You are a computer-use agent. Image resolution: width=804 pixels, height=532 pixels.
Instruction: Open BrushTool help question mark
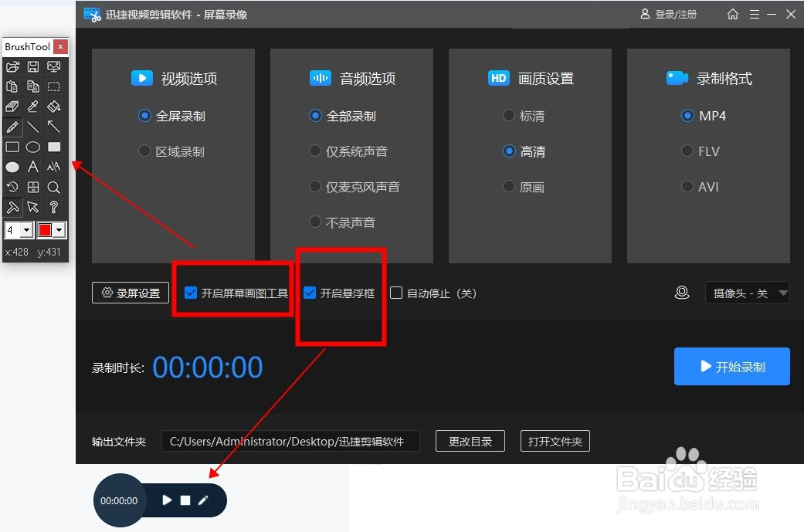point(53,207)
